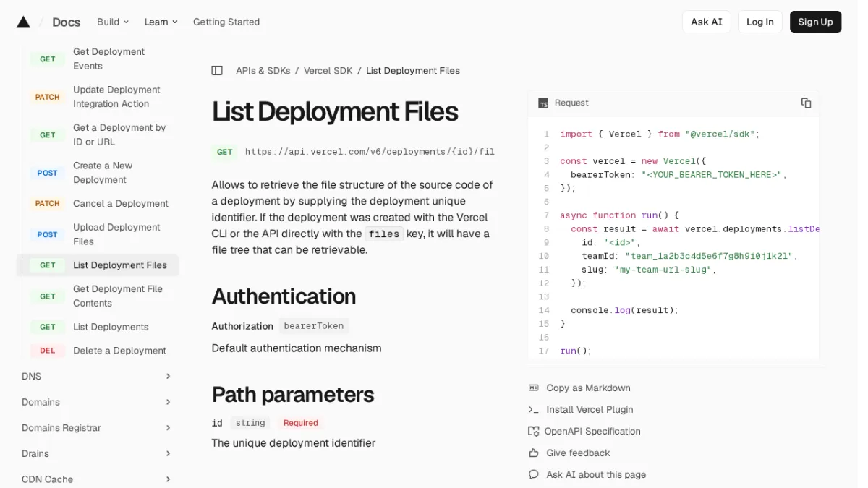Image resolution: width=868 pixels, height=488 pixels.
Task: Click the APIs & SDKs breadcrumb
Action: tap(263, 71)
